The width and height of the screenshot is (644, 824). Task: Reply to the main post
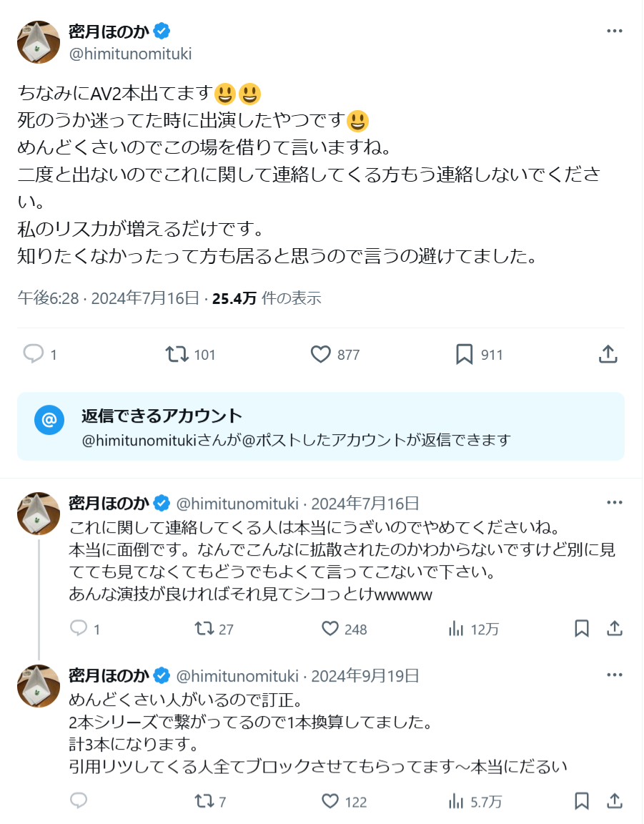[x=34, y=354]
